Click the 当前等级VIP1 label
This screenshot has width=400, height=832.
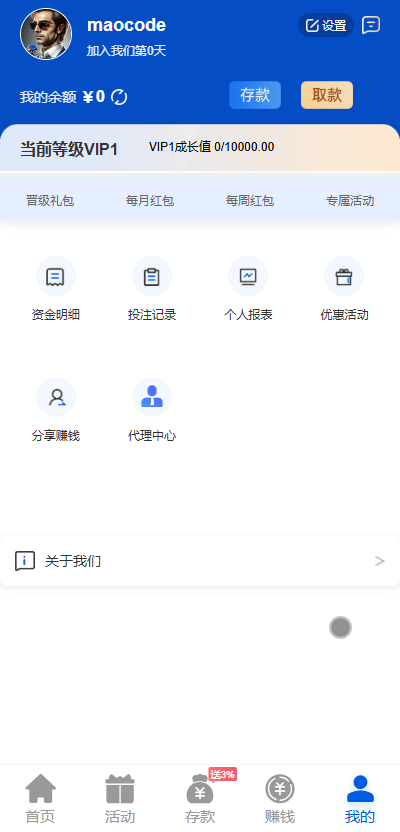[x=69, y=149]
